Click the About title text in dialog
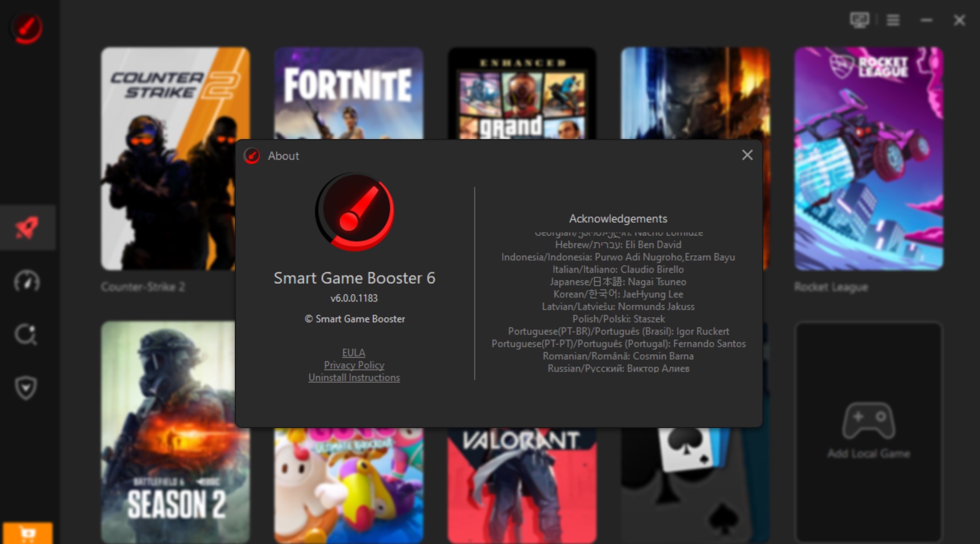 coord(283,156)
